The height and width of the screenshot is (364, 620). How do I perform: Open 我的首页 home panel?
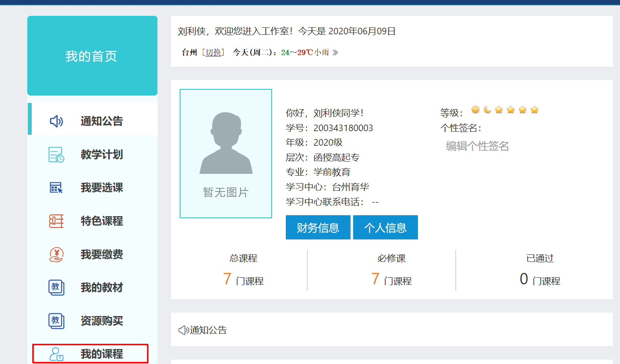(92, 56)
